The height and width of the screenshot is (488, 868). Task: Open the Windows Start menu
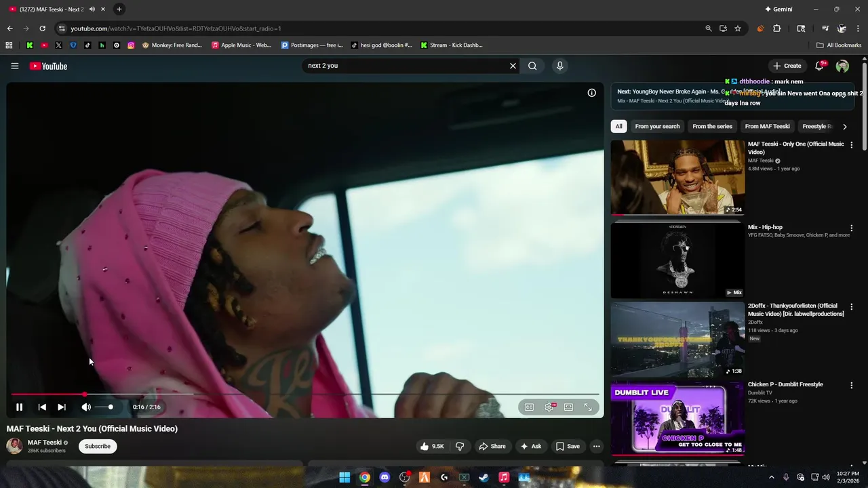click(344, 477)
